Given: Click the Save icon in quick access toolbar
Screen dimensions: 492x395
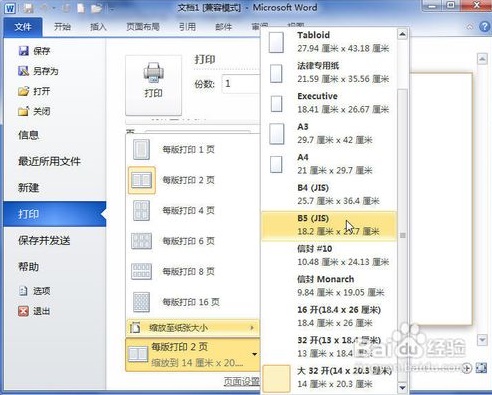Looking at the screenshot, I should click(29, 8).
